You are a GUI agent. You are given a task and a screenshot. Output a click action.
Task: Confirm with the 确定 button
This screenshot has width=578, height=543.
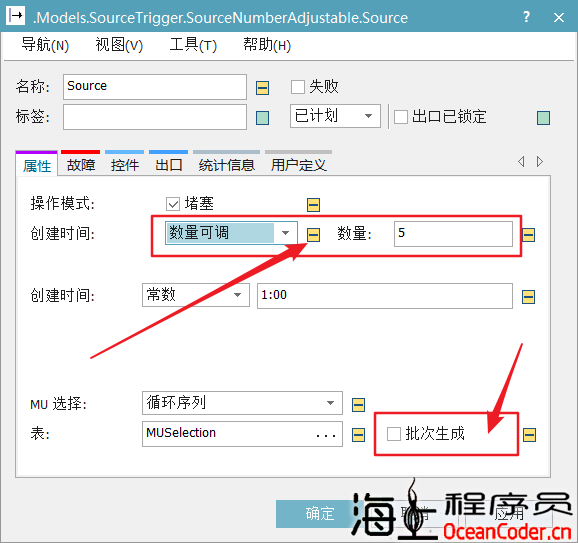[x=320, y=514]
